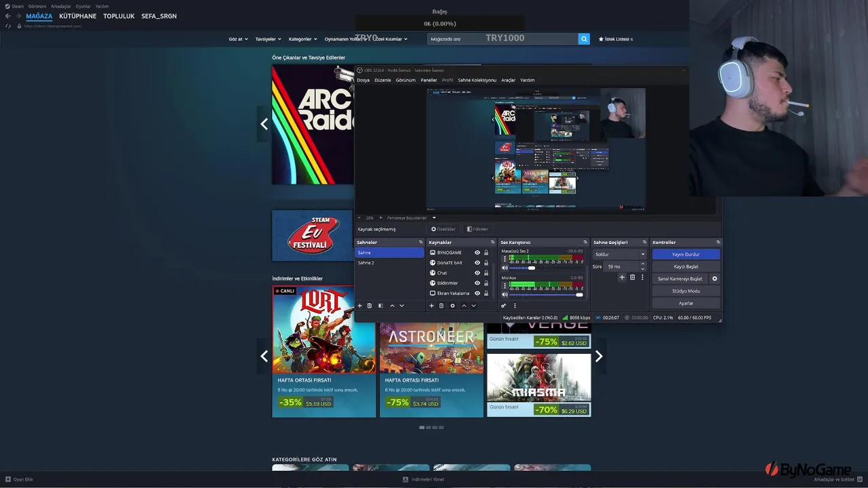Click Steam store search magnifier button

coord(584,39)
